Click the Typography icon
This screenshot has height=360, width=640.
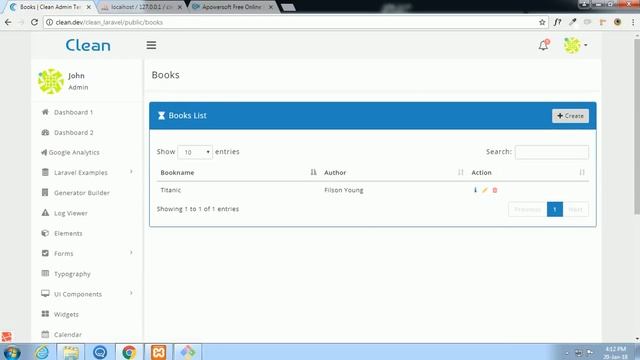tap(45, 273)
